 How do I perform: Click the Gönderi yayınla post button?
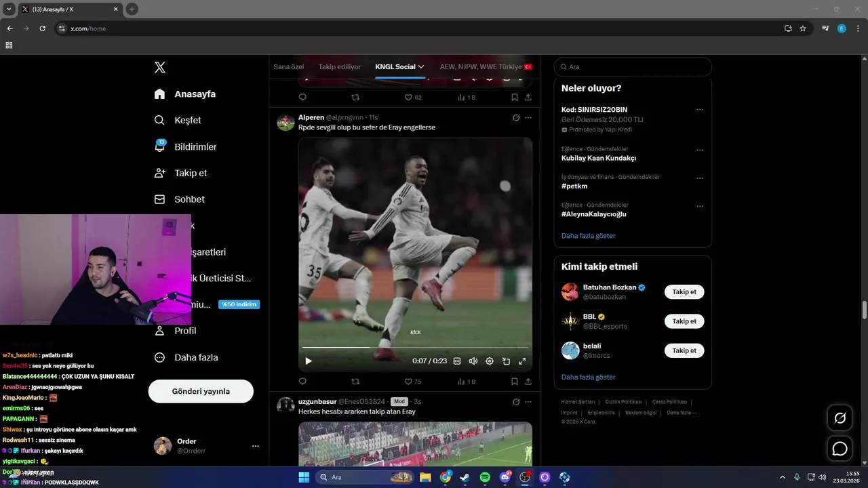click(201, 391)
